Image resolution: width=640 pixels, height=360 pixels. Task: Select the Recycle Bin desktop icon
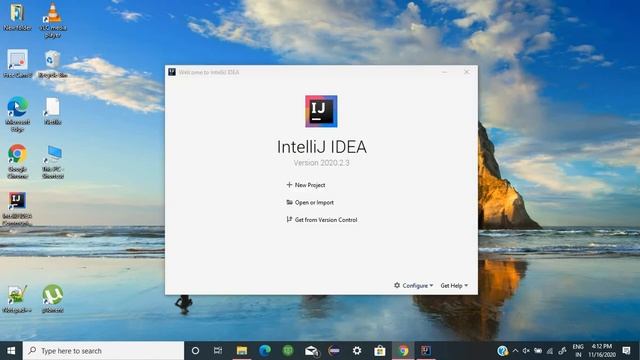(53, 64)
